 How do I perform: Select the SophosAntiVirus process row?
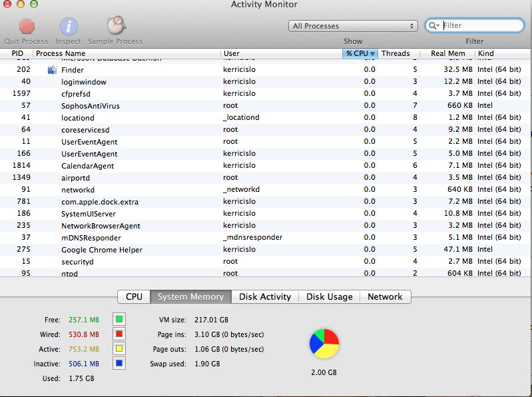(265, 105)
